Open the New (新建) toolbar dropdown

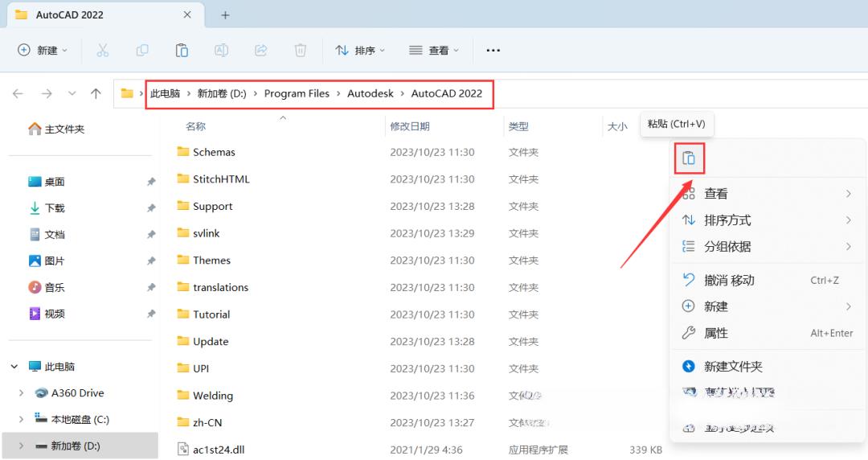(x=43, y=51)
